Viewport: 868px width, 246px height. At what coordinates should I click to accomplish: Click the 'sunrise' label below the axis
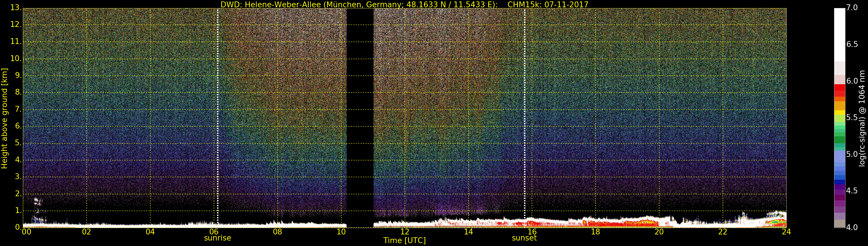tap(218, 238)
